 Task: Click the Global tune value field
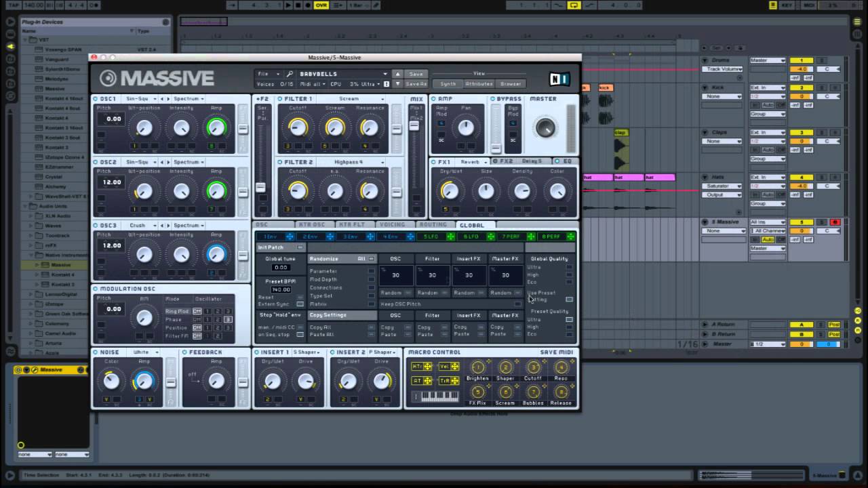[x=280, y=267]
